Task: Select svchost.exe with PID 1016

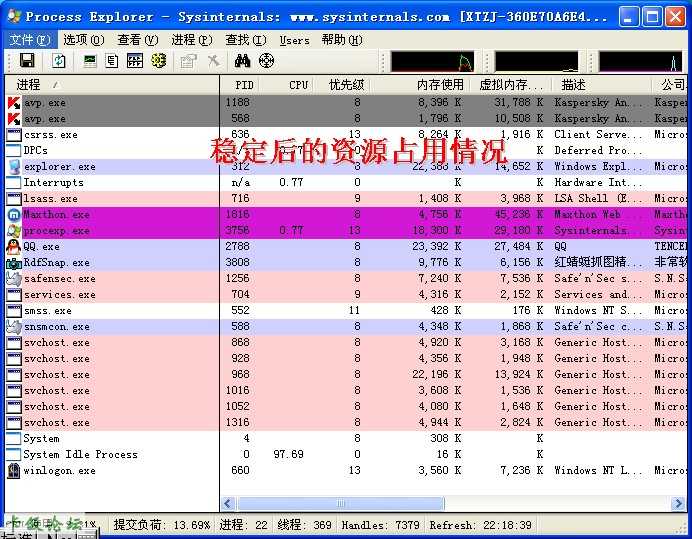Action: (346, 391)
